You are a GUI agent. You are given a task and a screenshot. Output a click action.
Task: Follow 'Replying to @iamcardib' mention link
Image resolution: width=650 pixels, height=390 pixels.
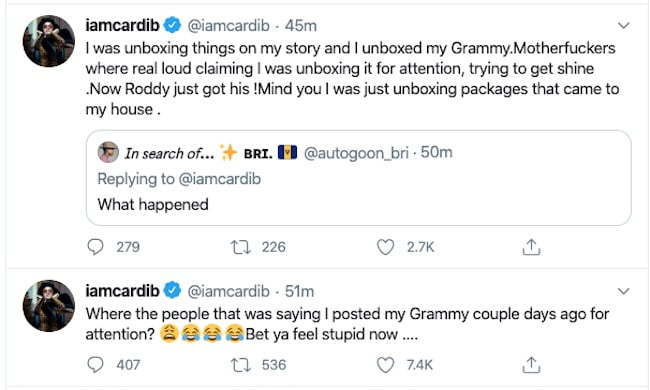(x=220, y=179)
